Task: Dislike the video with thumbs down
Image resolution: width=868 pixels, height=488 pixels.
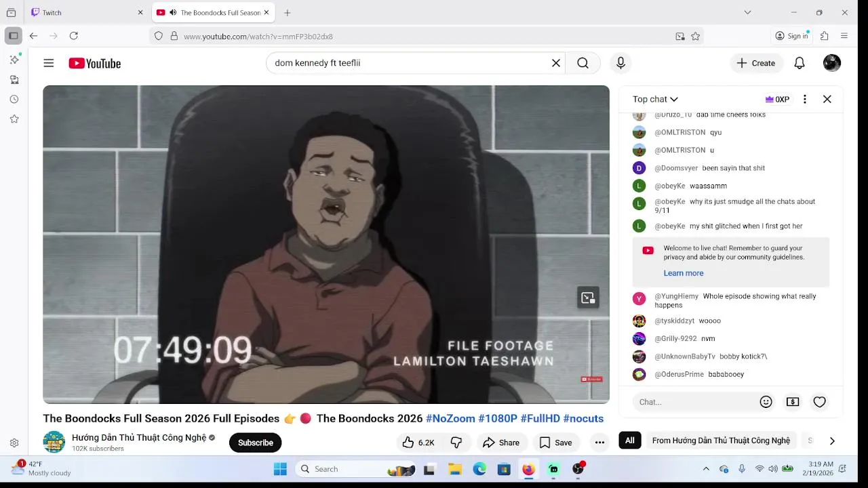Action: [456, 443]
